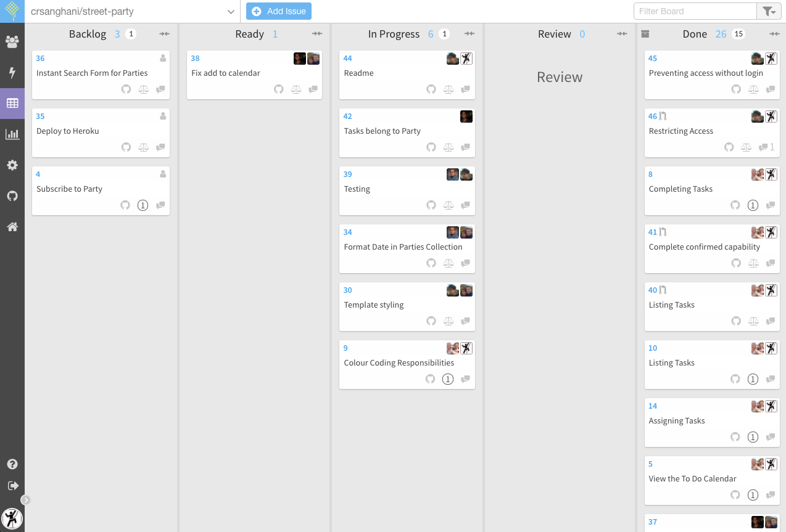The width and height of the screenshot is (786, 532).
Task: Open the crsanghani/street-party repository dropdown
Action: click(132, 12)
